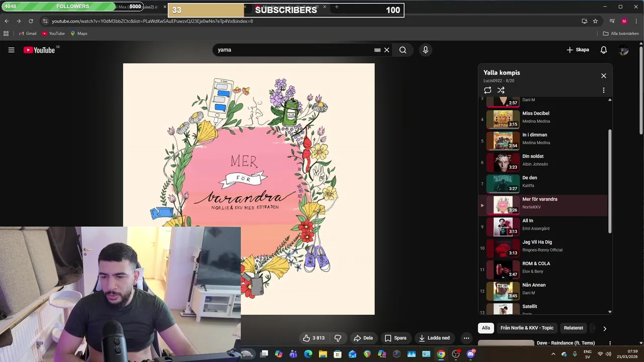This screenshot has width=644, height=362.
Task: Open YouTube notifications bell
Action: point(604,50)
